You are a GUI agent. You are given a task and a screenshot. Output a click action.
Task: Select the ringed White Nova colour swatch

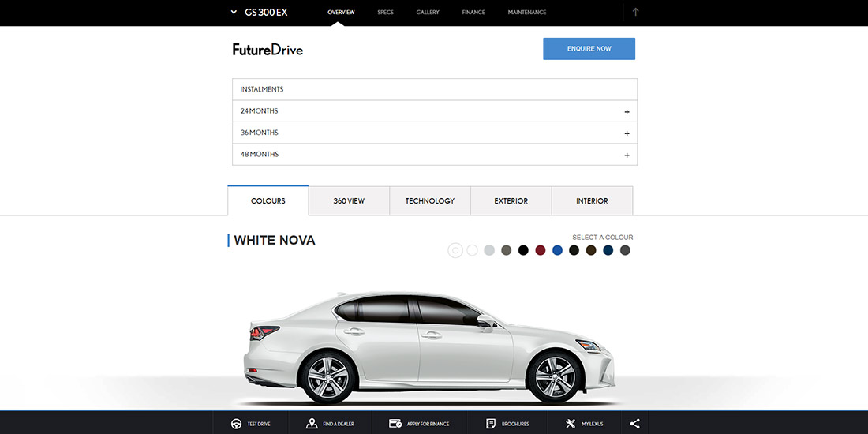(x=455, y=250)
